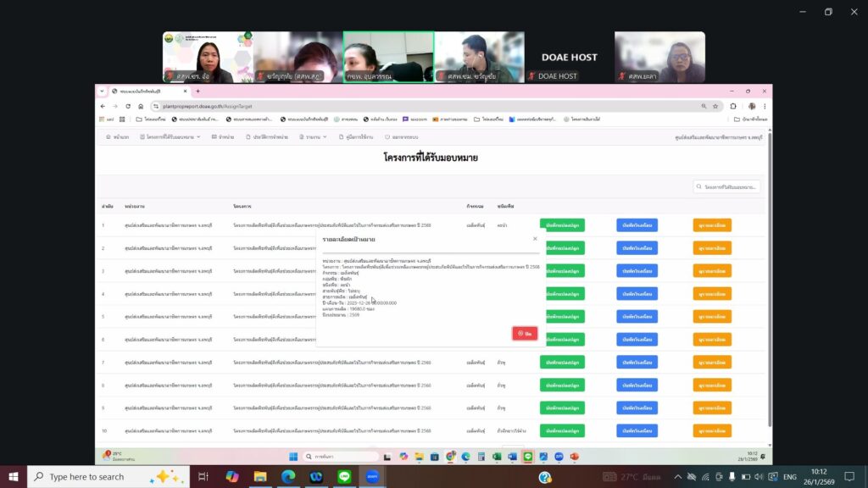Open File Explorer from taskbar
The height and width of the screenshot is (488, 868).
point(260,477)
